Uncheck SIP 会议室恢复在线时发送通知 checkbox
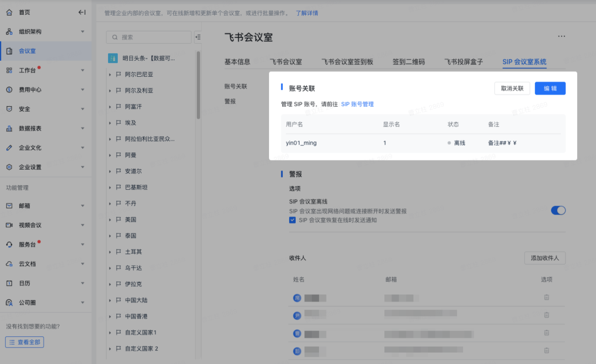 (292, 220)
